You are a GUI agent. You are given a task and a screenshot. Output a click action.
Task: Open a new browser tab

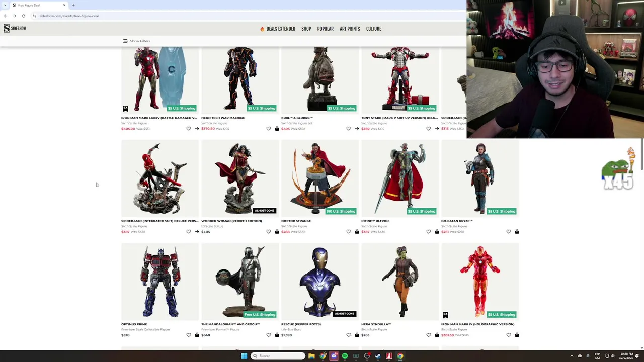pos(73,5)
